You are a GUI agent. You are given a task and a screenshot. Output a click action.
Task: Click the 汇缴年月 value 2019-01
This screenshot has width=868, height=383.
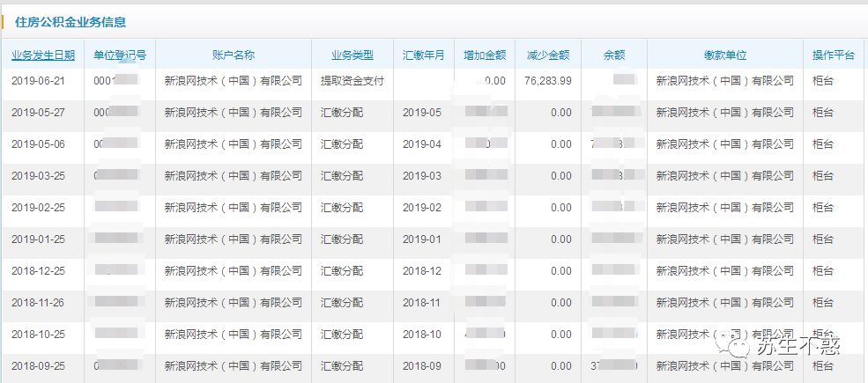tap(422, 239)
